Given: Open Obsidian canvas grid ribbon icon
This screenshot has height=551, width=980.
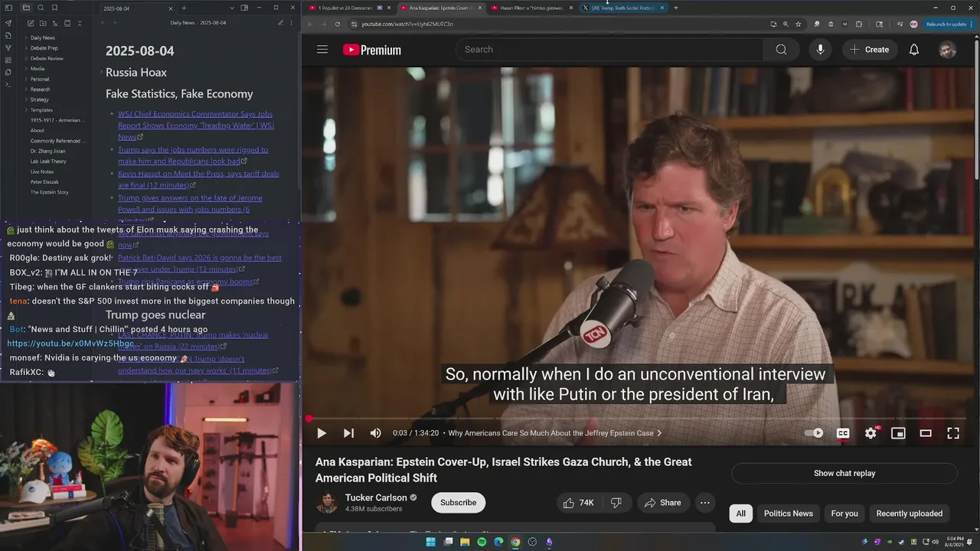Looking at the screenshot, I should (8, 60).
